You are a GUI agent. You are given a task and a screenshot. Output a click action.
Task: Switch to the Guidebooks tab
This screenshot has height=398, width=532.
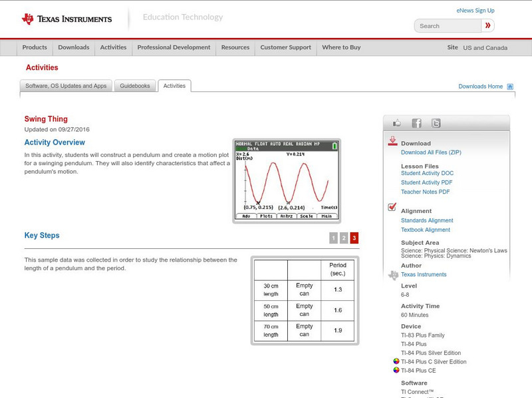tap(136, 86)
